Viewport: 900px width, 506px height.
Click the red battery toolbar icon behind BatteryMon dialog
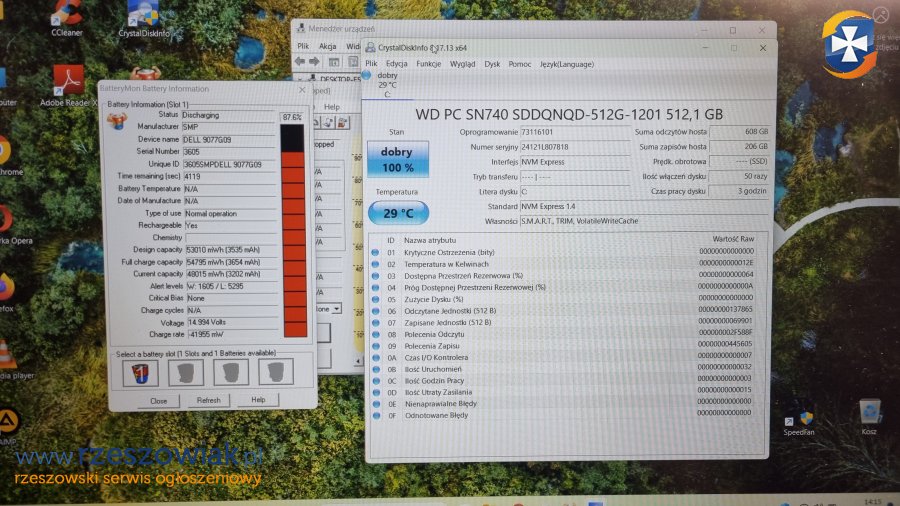pos(342,123)
